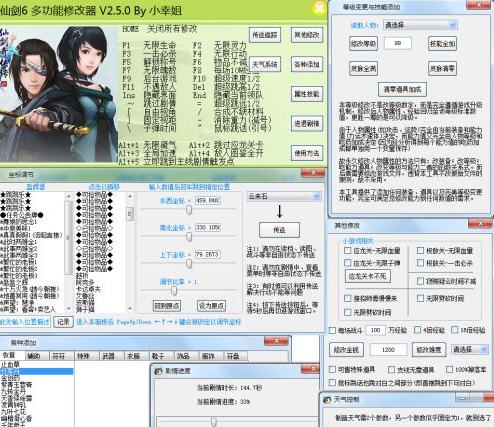The image size is (494, 427).
Task: Tick 祝融关-无限血量 checkbox
Action: point(420,250)
